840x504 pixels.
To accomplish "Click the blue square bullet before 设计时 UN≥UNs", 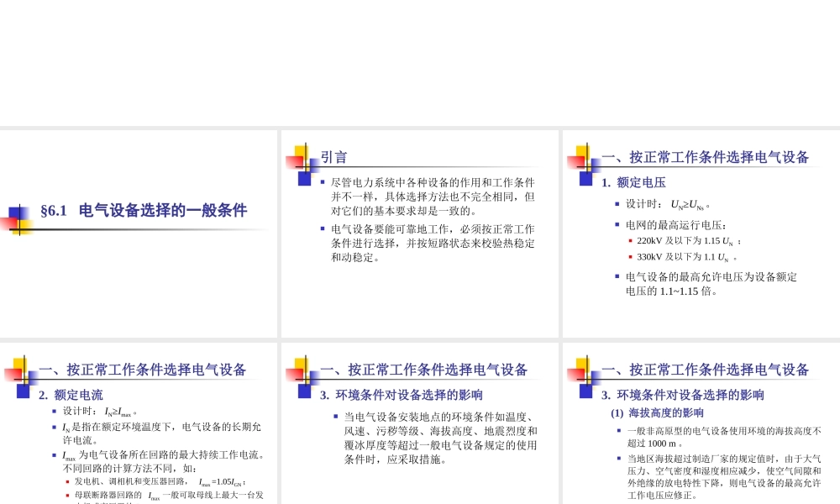I will [617, 202].
